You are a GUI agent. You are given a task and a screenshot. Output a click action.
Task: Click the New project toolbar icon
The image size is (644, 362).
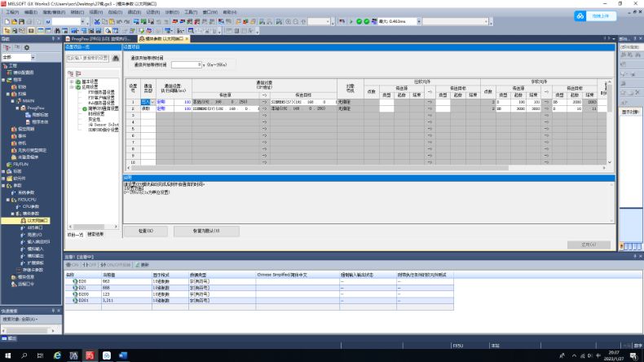(x=7, y=21)
